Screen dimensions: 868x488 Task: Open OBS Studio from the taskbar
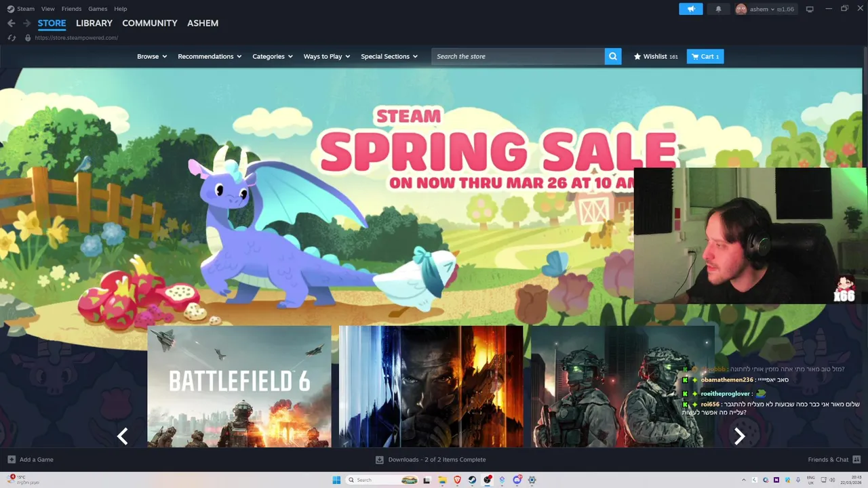[x=487, y=480]
